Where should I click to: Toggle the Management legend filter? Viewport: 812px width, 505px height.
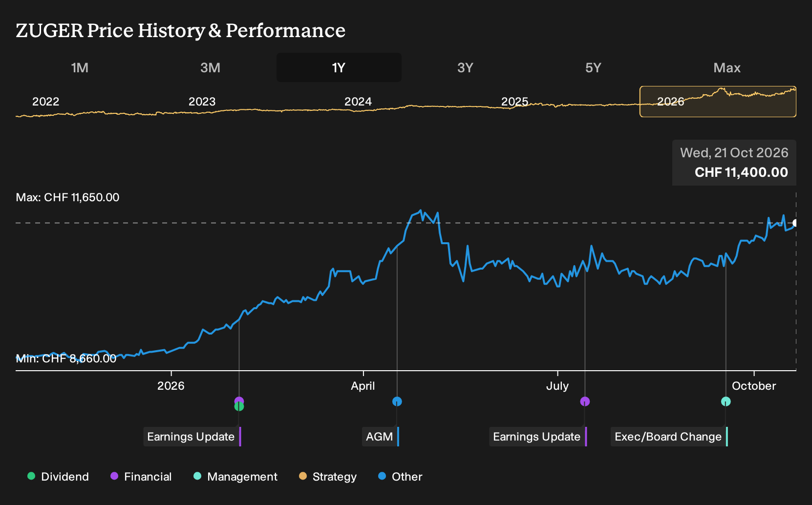coord(235,477)
